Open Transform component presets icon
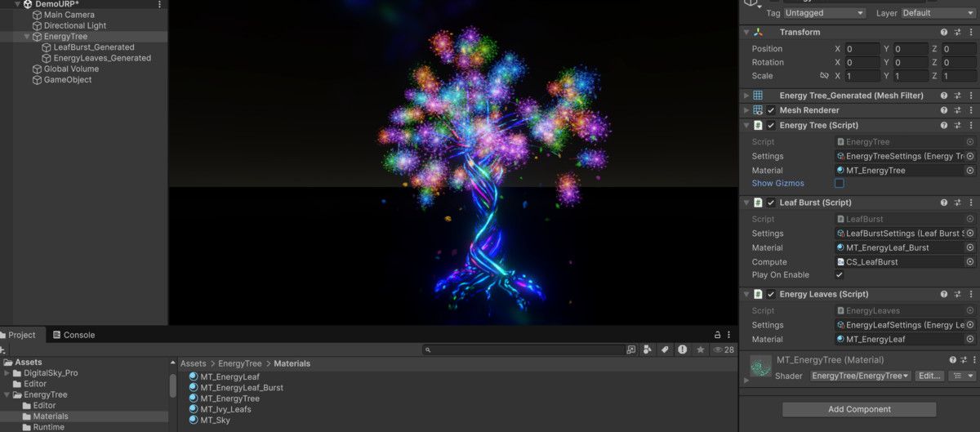Screen dimensions: 980x432 click(x=957, y=32)
